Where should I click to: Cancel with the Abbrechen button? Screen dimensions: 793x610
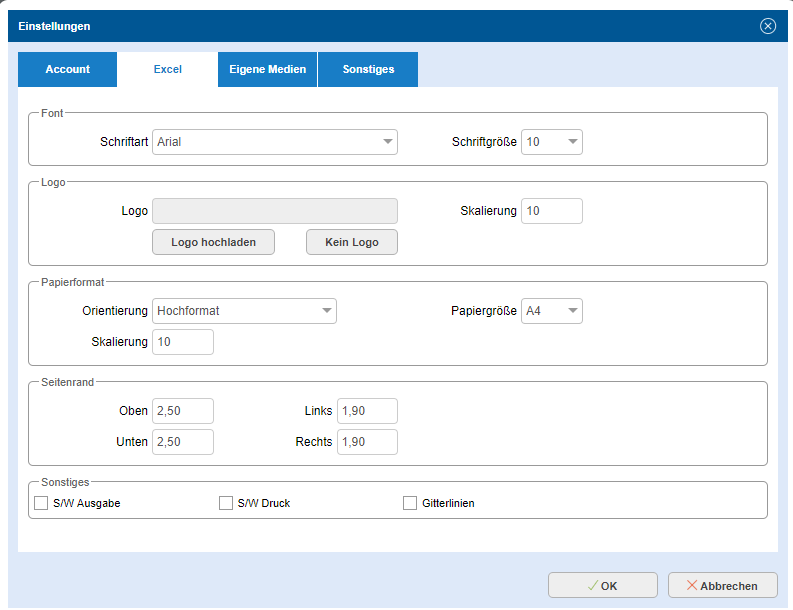pyautogui.click(x=722, y=585)
